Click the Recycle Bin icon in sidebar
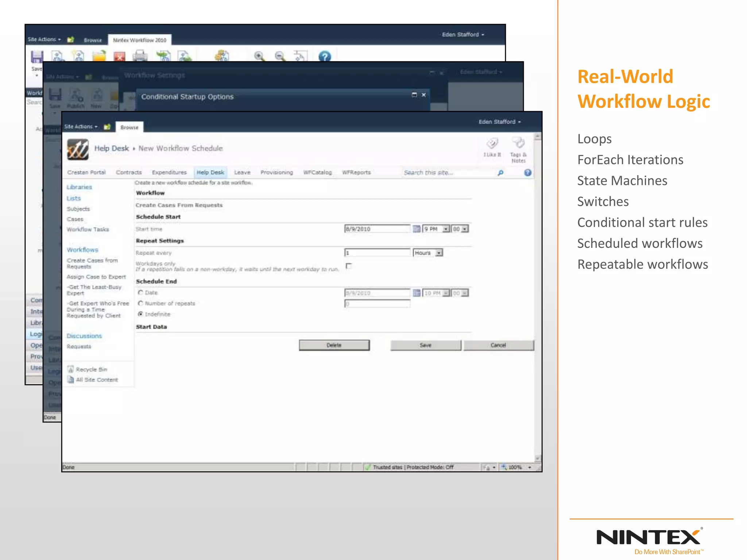The image size is (747, 560). 71,369
